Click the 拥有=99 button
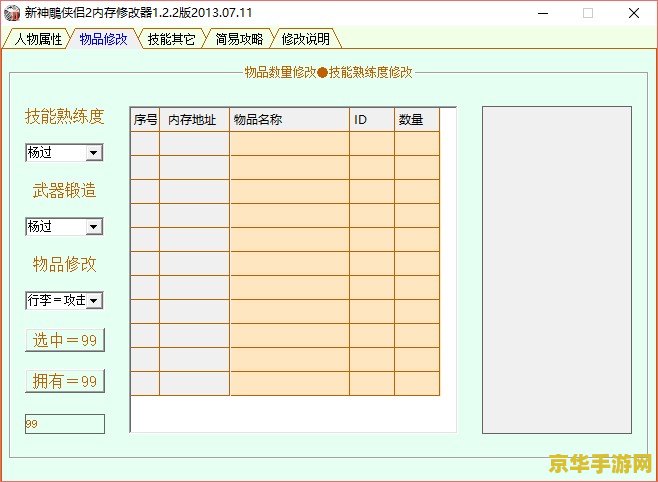The height and width of the screenshot is (482, 658). coord(65,381)
